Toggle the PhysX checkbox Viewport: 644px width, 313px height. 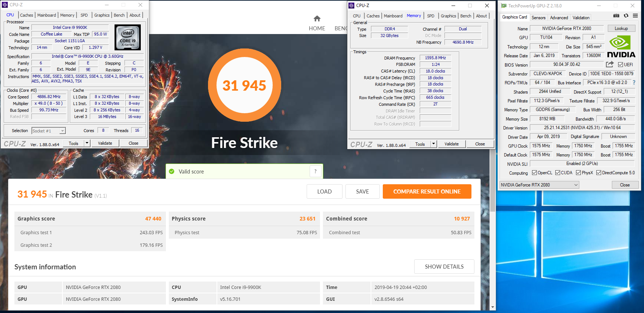pyautogui.click(x=578, y=173)
